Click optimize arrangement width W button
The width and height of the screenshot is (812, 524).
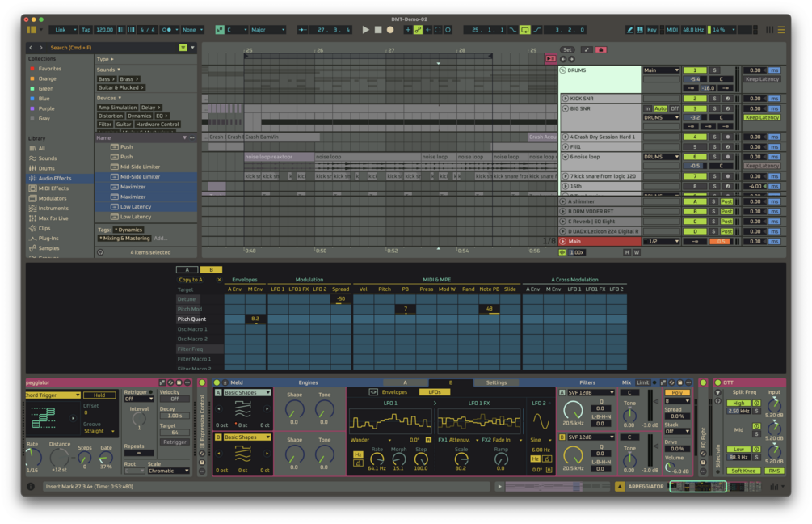tap(637, 252)
